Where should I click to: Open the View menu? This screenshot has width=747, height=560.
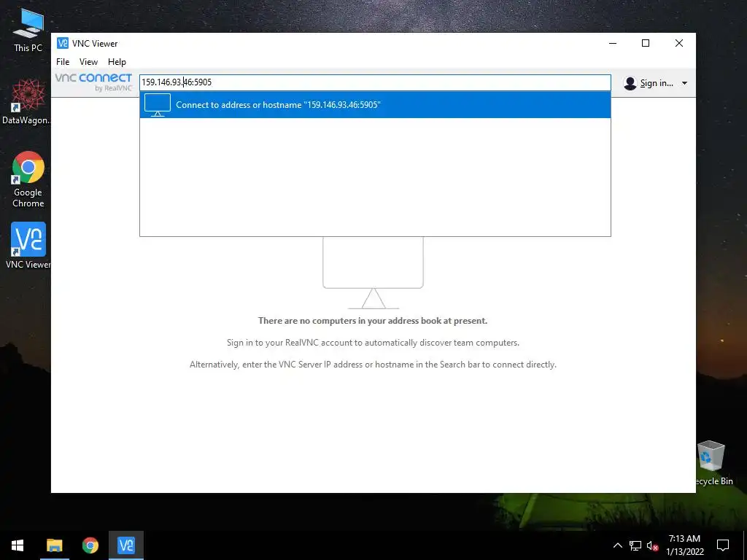coord(88,61)
